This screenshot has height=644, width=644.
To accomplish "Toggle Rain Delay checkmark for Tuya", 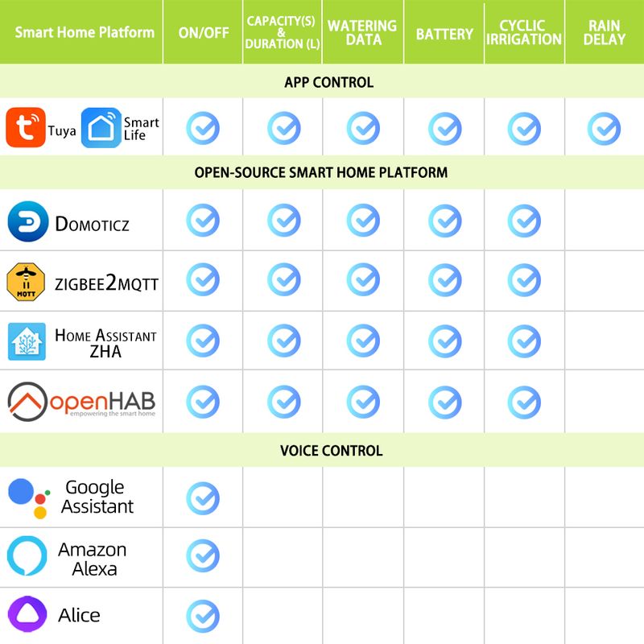I will point(604,128).
